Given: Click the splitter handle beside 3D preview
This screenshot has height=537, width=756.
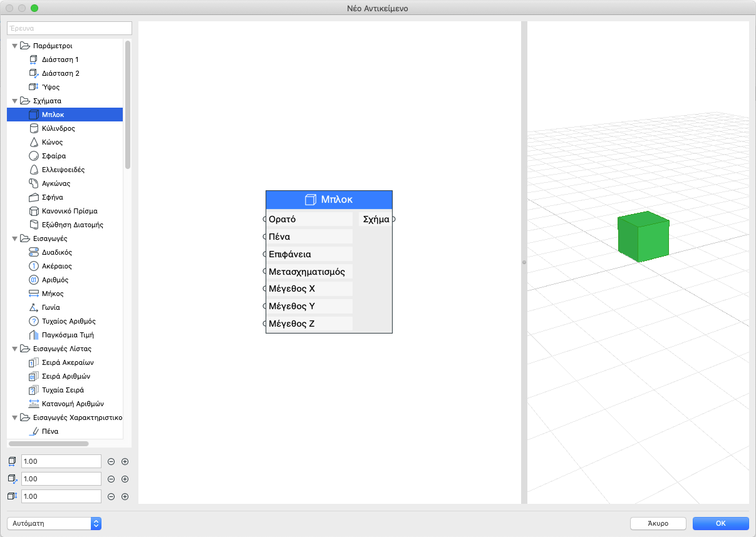Looking at the screenshot, I should pyautogui.click(x=524, y=262).
